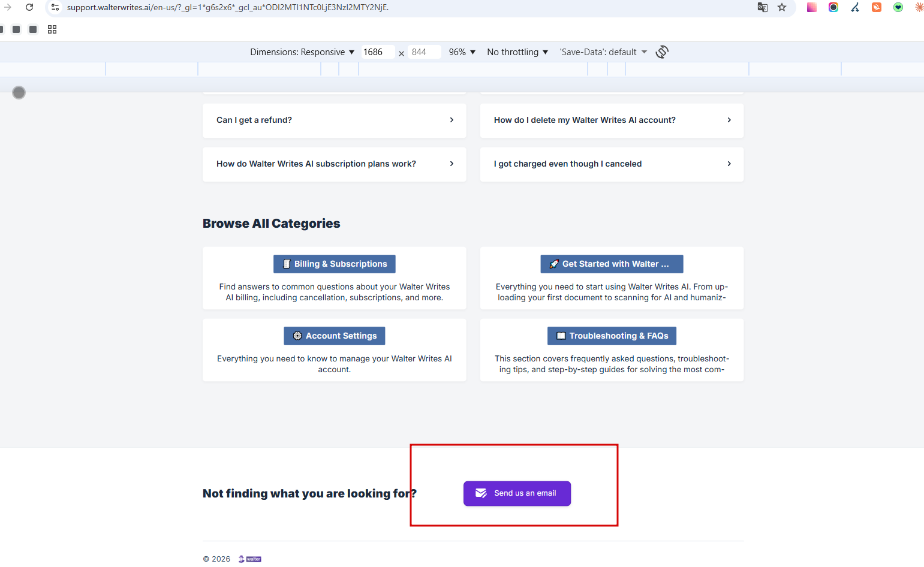
Task: Open the translate page icon in address bar
Action: click(x=763, y=7)
